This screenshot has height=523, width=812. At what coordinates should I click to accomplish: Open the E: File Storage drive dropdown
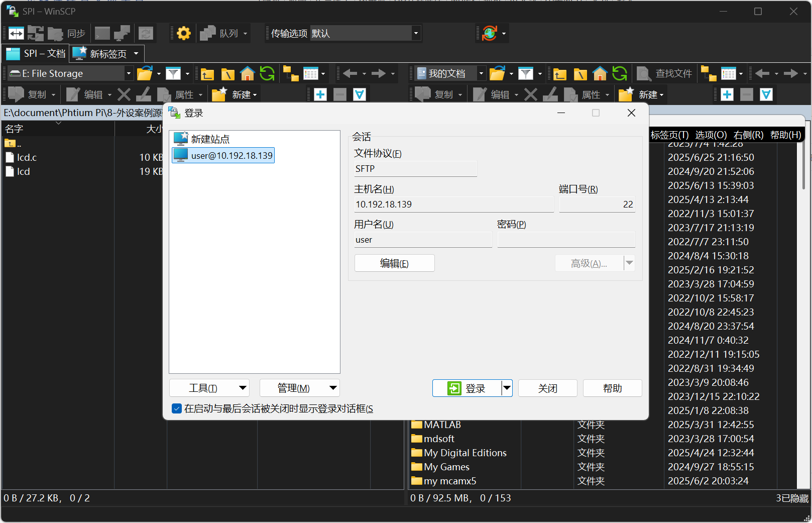pyautogui.click(x=129, y=73)
